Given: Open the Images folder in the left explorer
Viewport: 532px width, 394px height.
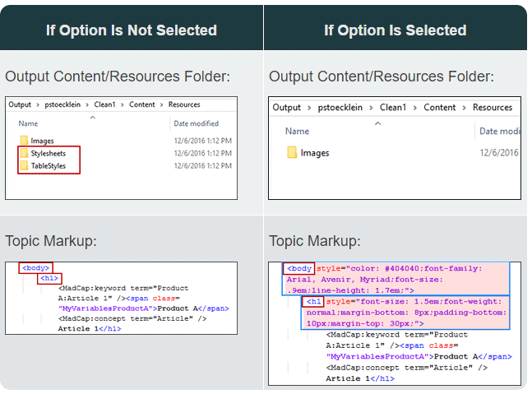Looking at the screenshot, I should 37,141.
